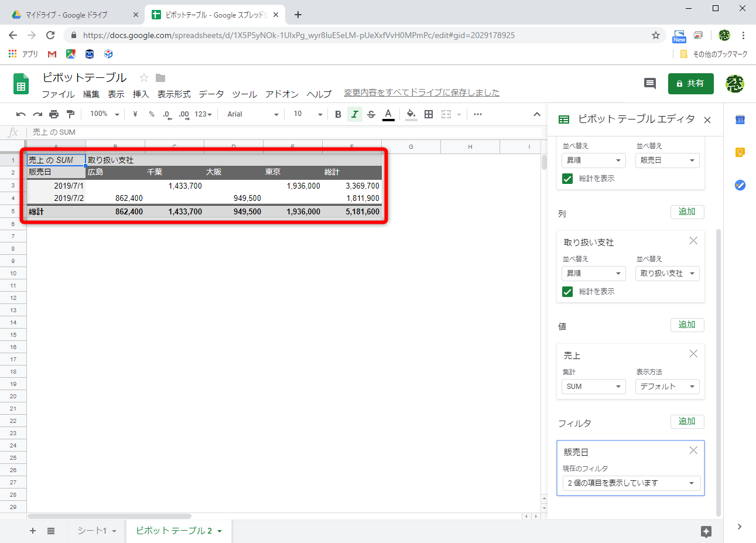
Task: Click the 共有 button
Action: coord(691,83)
